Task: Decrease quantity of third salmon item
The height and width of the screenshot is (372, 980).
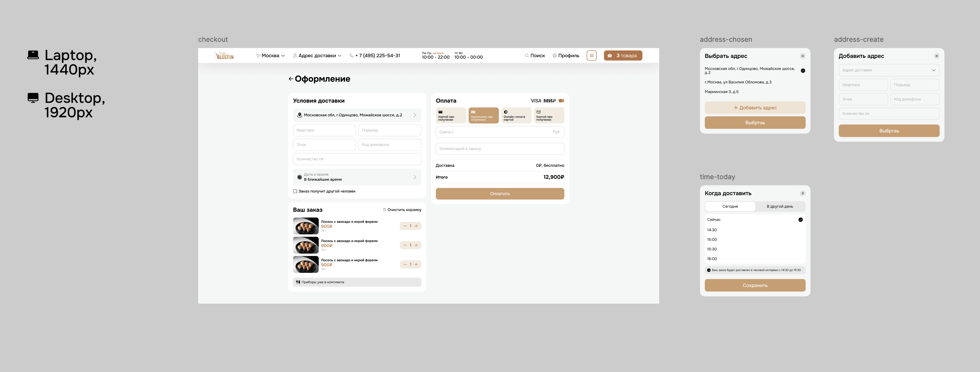Action: pos(405,265)
